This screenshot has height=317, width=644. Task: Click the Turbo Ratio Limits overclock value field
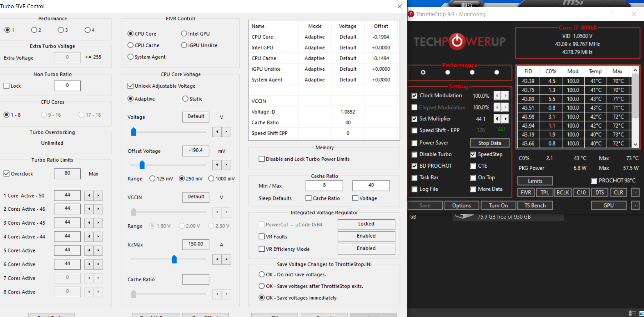coord(67,174)
